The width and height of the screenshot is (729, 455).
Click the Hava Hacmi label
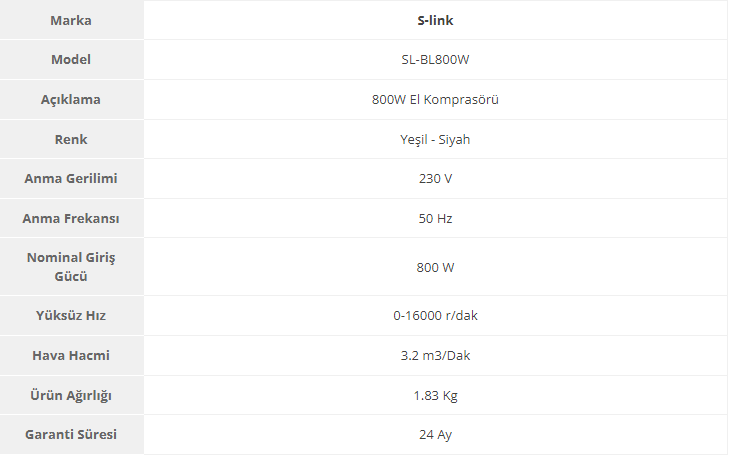[x=71, y=356]
